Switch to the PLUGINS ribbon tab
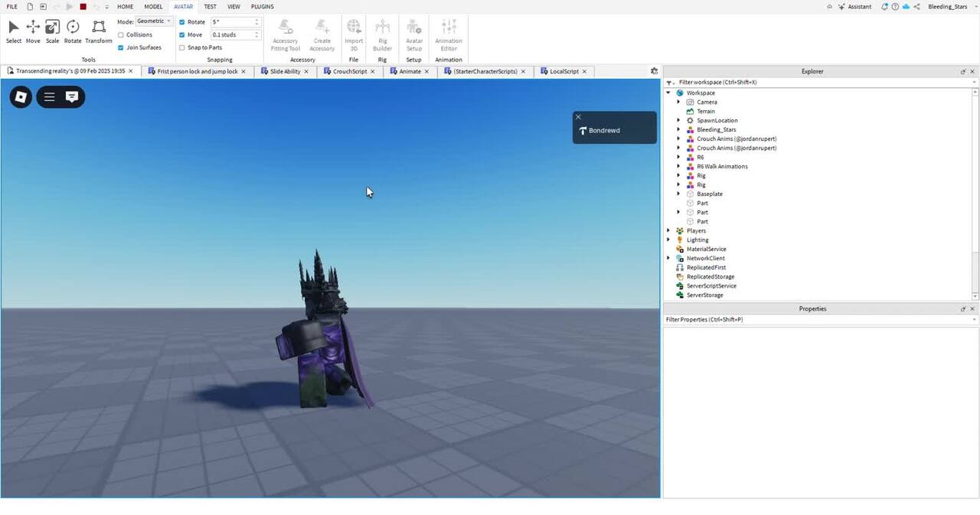The image size is (980, 515). click(263, 7)
